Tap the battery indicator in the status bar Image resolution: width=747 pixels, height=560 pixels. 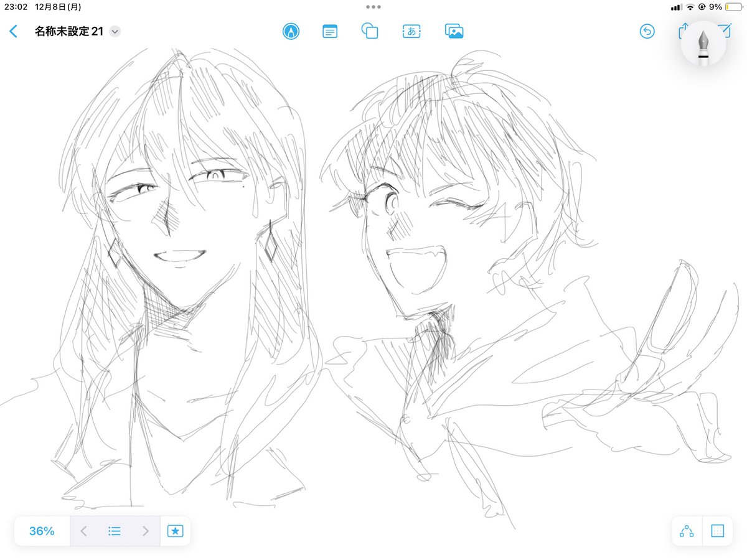735,7
